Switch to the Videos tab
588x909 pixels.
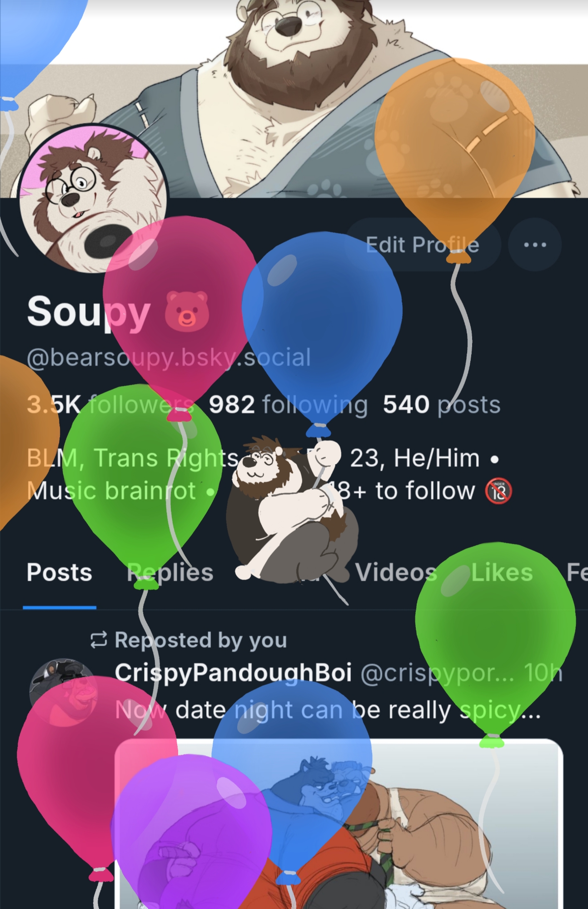[396, 573]
